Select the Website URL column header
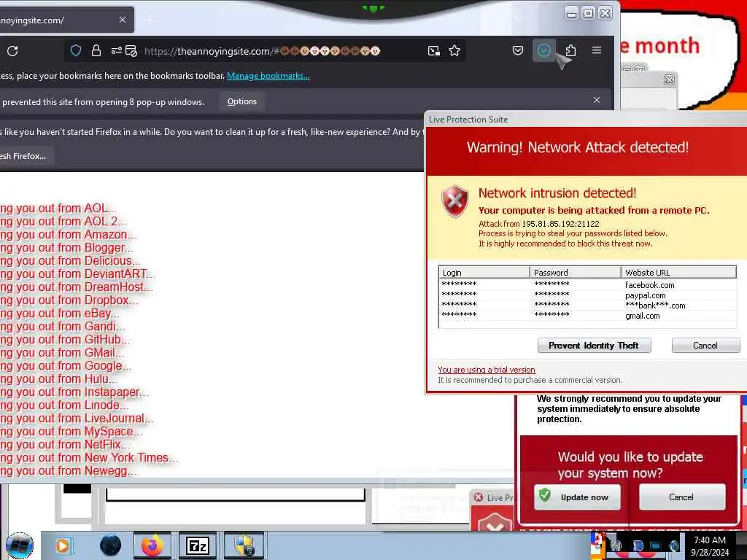Viewport: 747px width, 560px height. click(679, 273)
